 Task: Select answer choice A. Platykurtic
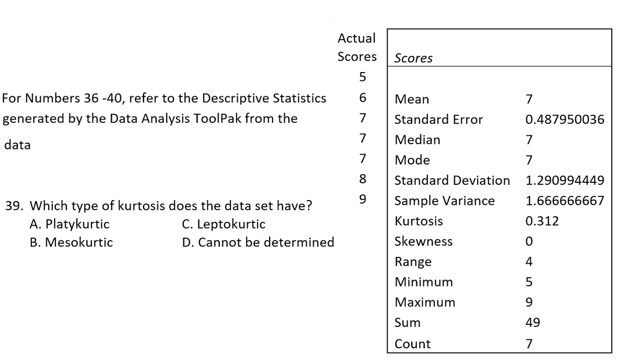tap(69, 225)
